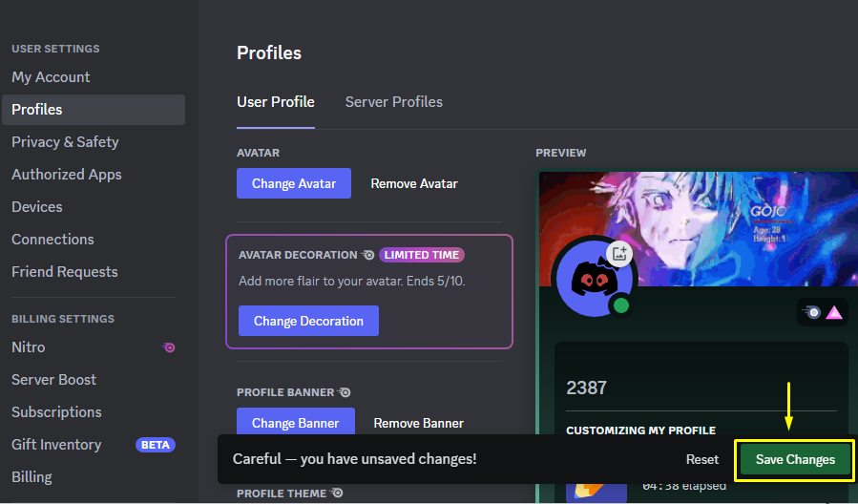Click Nitro icon next to Profile Banner

345,392
